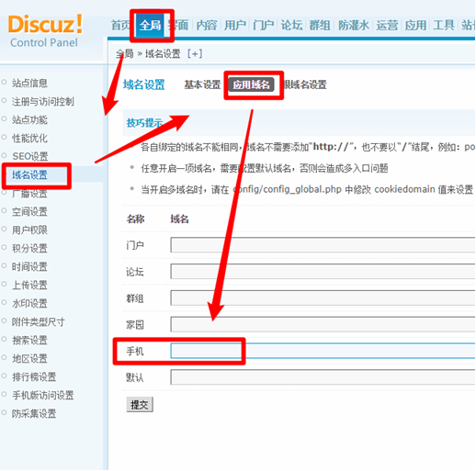Go to 手机版访问设置 in the sidebar
The height and width of the screenshot is (471, 476).
pyautogui.click(x=43, y=395)
